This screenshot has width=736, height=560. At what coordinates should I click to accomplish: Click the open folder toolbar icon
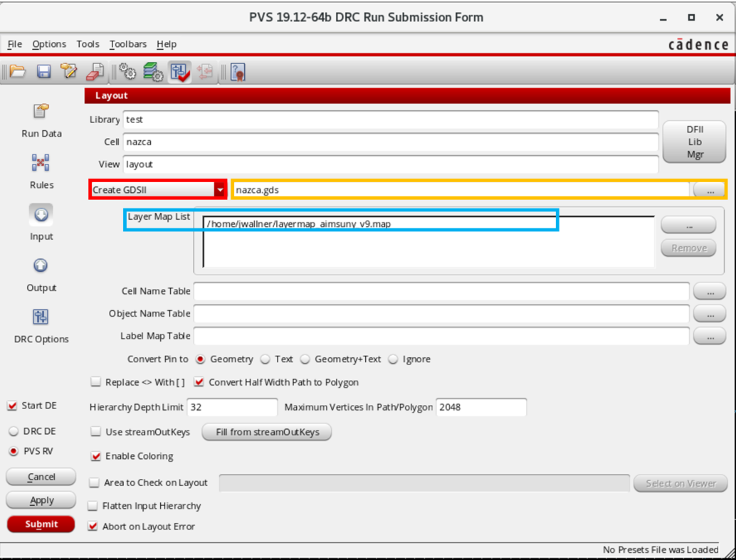pyautogui.click(x=18, y=72)
